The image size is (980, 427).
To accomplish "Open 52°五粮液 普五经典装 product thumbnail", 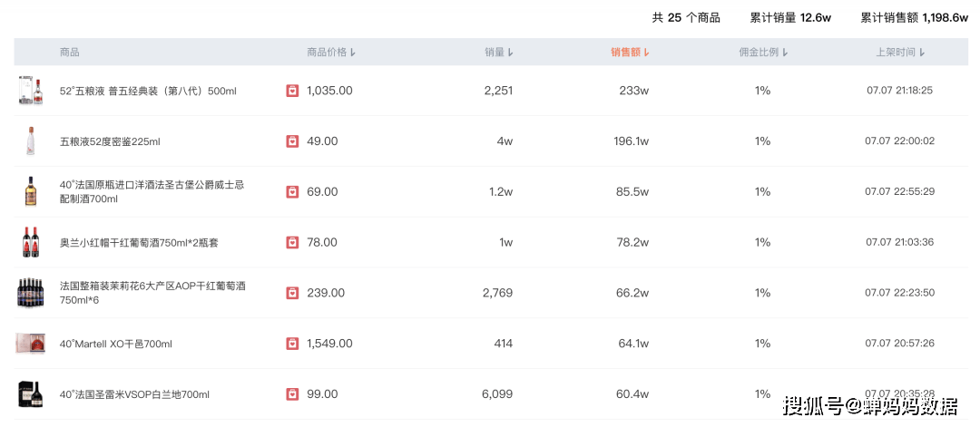I will point(30,91).
